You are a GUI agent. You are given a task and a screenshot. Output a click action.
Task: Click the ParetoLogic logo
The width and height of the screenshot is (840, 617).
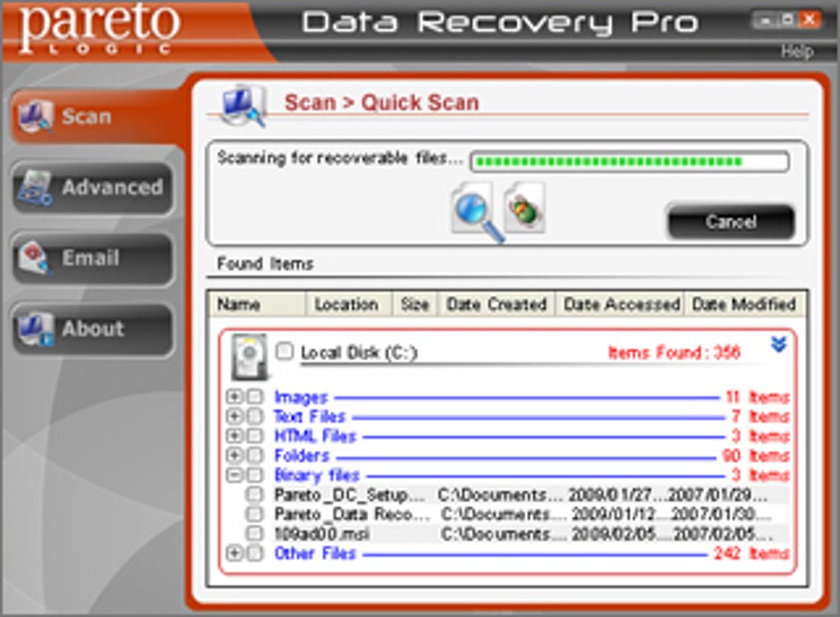[99, 28]
